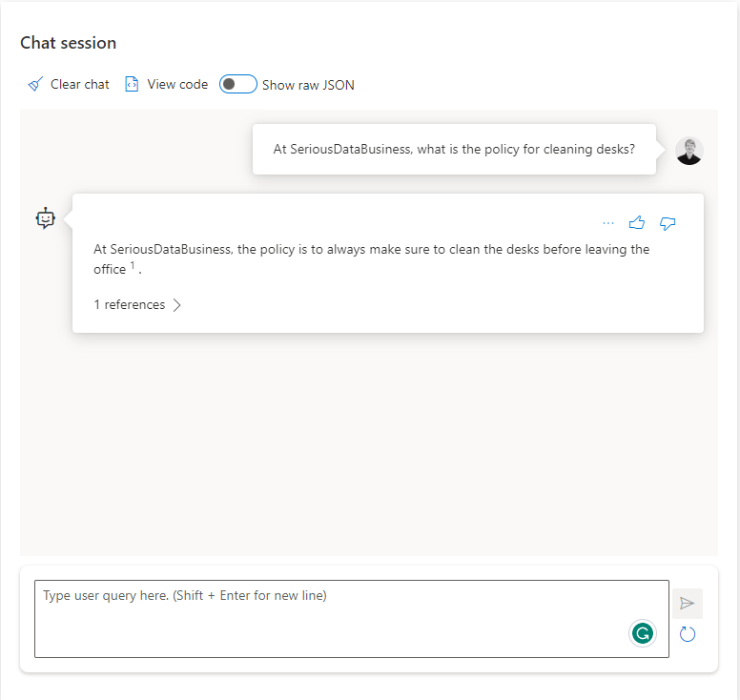The image size is (740, 700).
Task: Click the View code text button
Action: pyautogui.click(x=177, y=84)
